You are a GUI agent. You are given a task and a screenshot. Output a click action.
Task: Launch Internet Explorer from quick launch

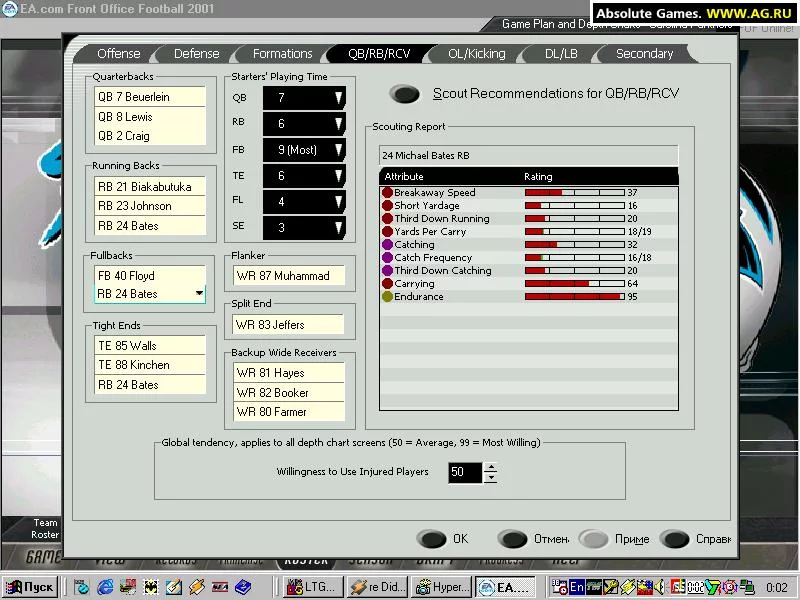(105, 587)
